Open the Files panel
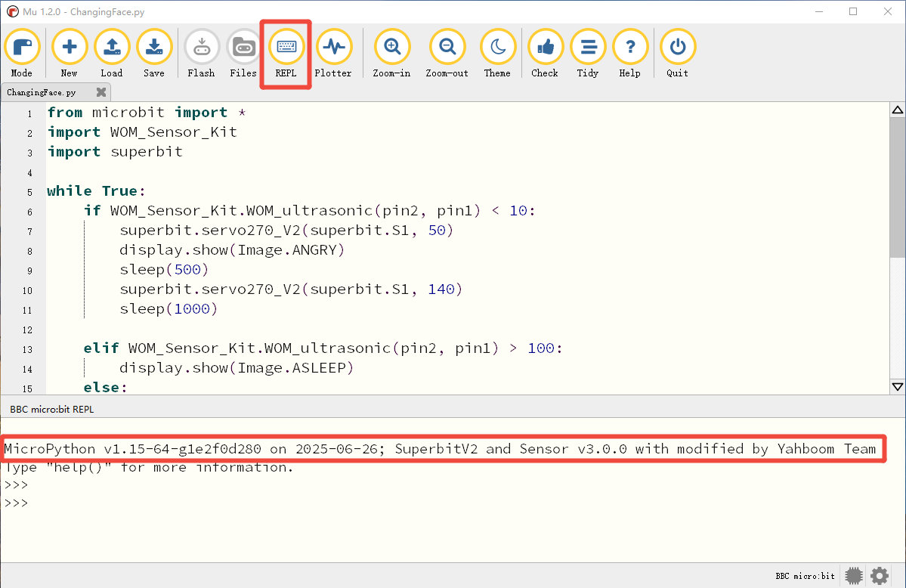The image size is (906, 588). click(243, 54)
